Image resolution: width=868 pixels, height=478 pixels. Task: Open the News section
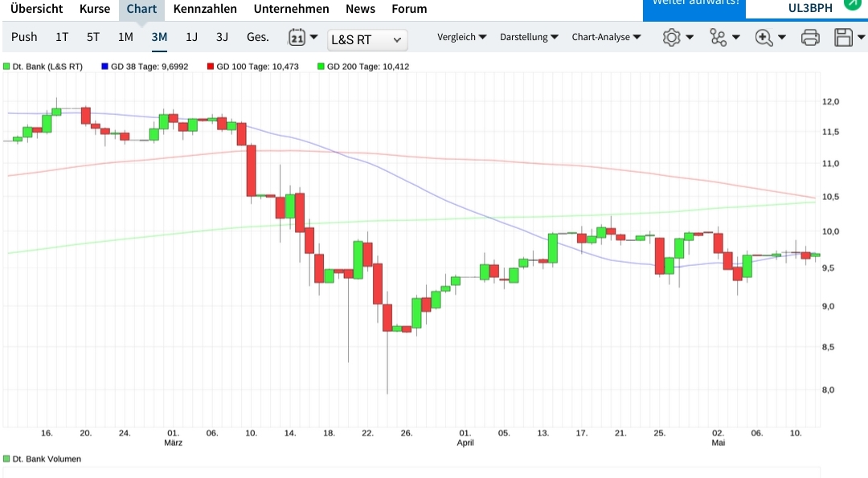360,9
